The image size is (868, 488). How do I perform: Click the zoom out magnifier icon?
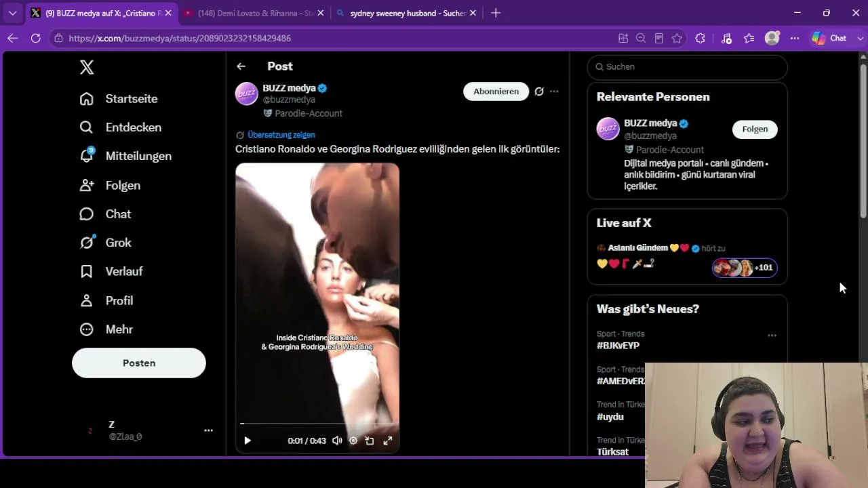(x=641, y=39)
